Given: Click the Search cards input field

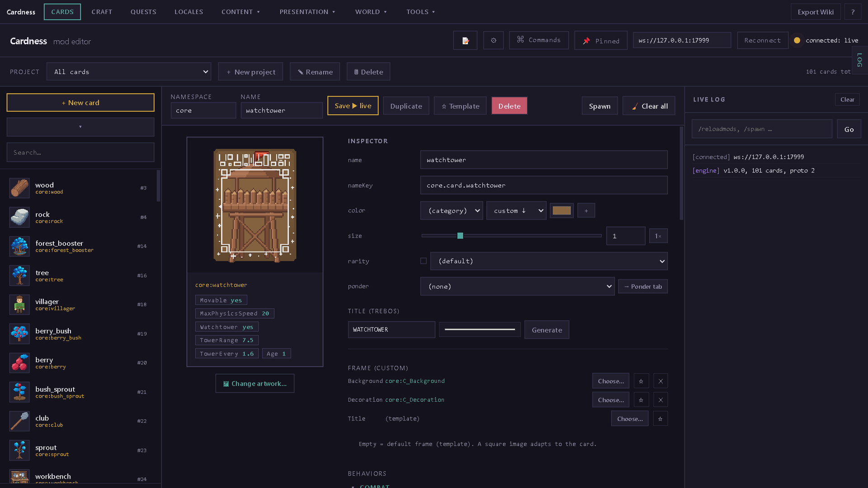Looking at the screenshot, I should [x=80, y=152].
